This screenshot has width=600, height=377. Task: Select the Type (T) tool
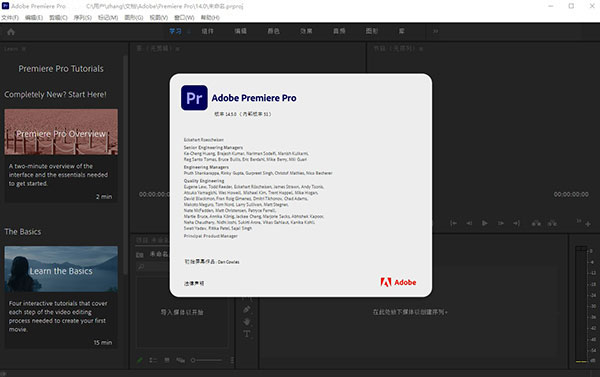pyautogui.click(x=247, y=334)
